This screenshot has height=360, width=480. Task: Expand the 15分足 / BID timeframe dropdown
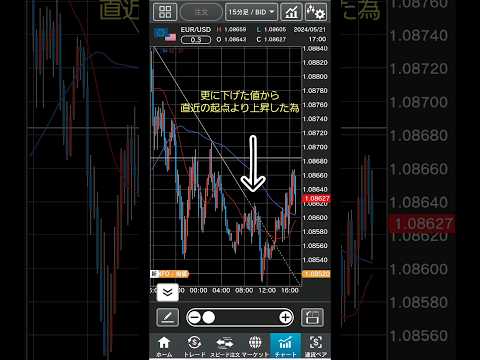(251, 12)
